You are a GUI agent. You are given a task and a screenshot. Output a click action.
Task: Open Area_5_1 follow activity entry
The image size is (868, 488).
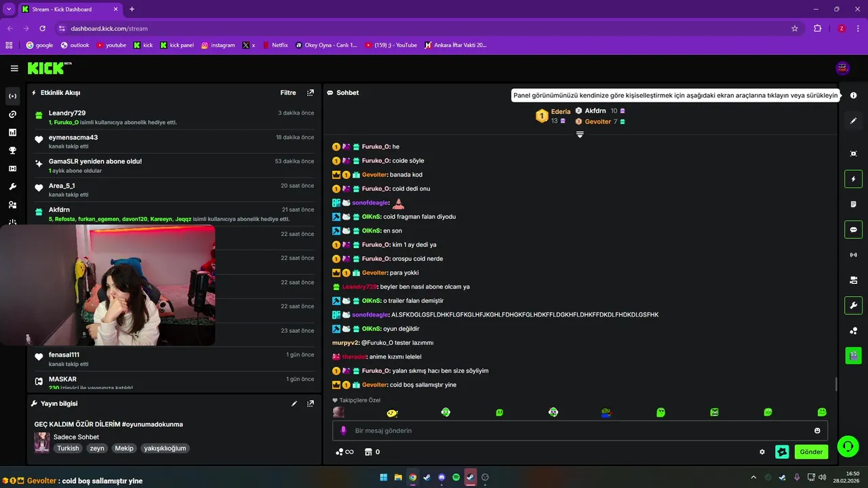(174, 190)
